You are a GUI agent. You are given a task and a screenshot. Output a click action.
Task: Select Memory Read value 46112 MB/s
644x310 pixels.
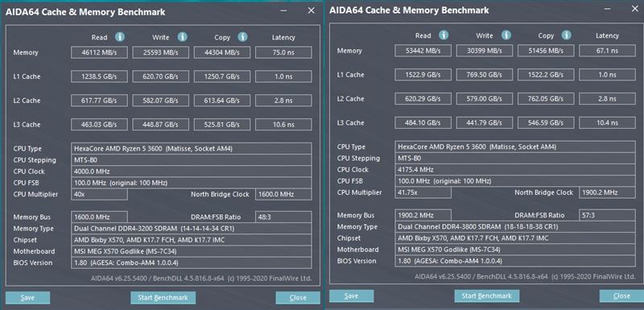pyautogui.click(x=99, y=52)
